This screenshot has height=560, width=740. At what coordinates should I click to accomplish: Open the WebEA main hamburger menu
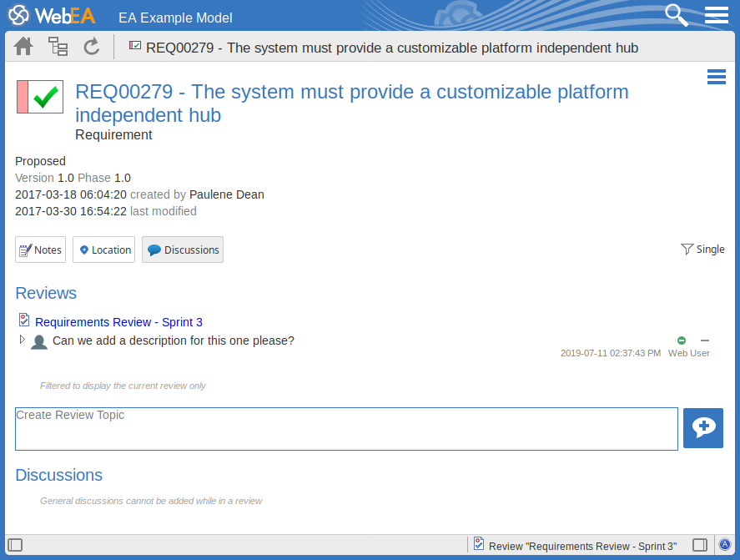(x=717, y=15)
